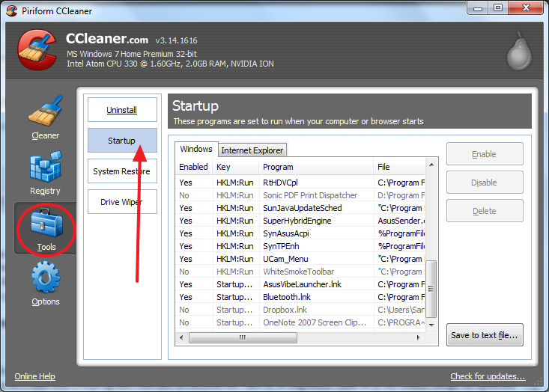Select the SuperHybridEngine entry
549x392 pixels.
pyautogui.click(x=300, y=221)
